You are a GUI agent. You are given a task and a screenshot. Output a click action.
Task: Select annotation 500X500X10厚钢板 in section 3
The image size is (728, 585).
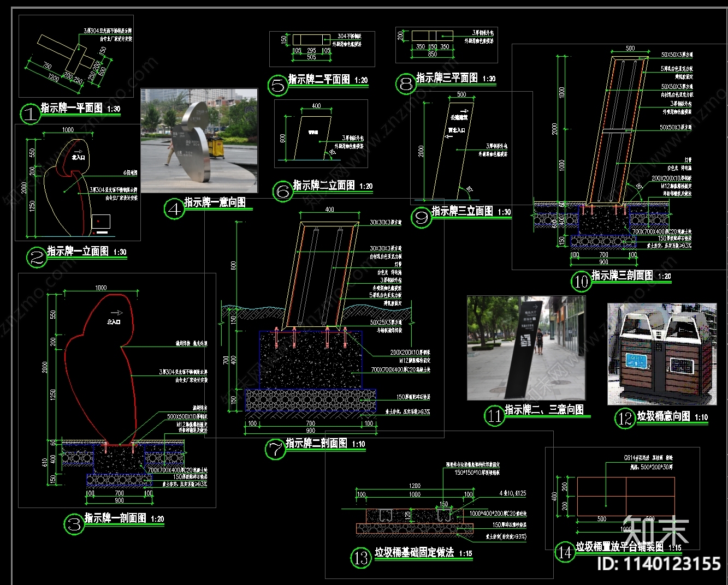pos(187,416)
